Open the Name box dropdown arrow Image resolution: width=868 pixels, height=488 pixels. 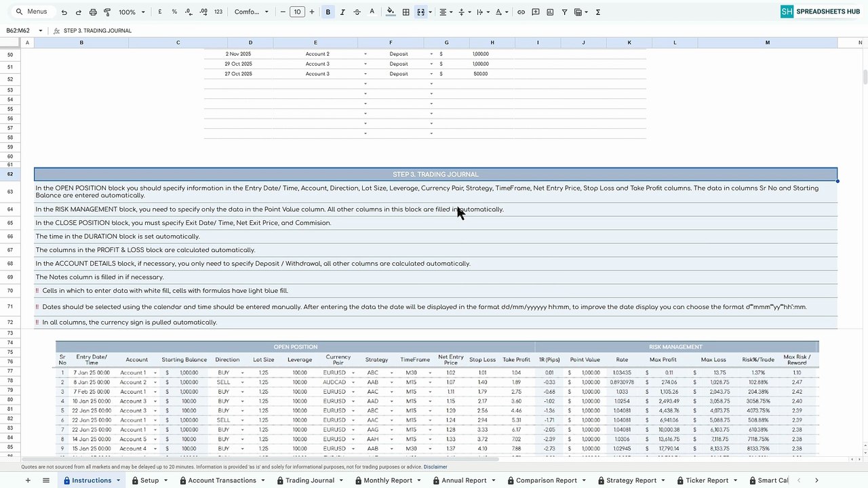coord(41,30)
